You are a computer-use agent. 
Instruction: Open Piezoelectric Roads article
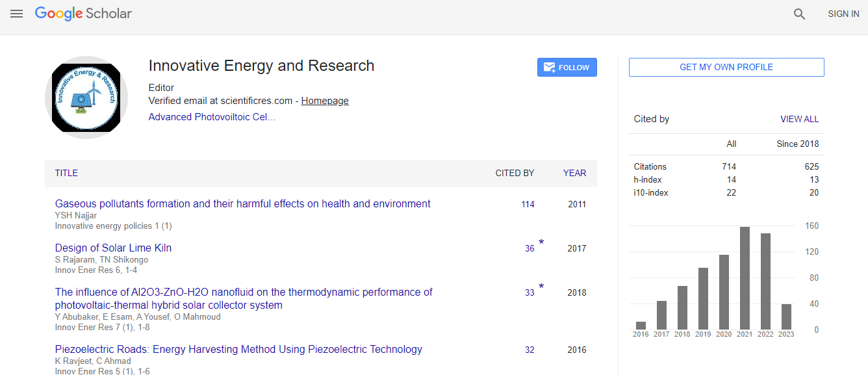pos(238,349)
